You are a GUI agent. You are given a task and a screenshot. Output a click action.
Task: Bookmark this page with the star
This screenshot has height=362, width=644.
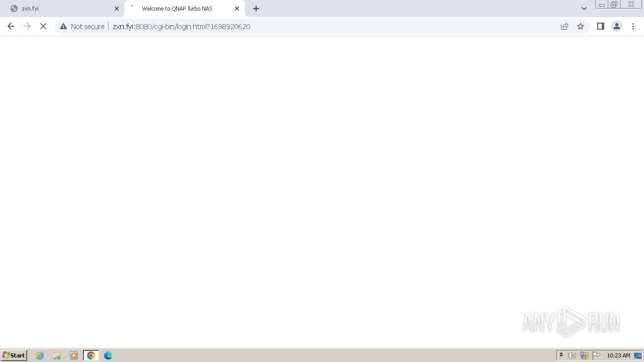[x=581, y=26]
